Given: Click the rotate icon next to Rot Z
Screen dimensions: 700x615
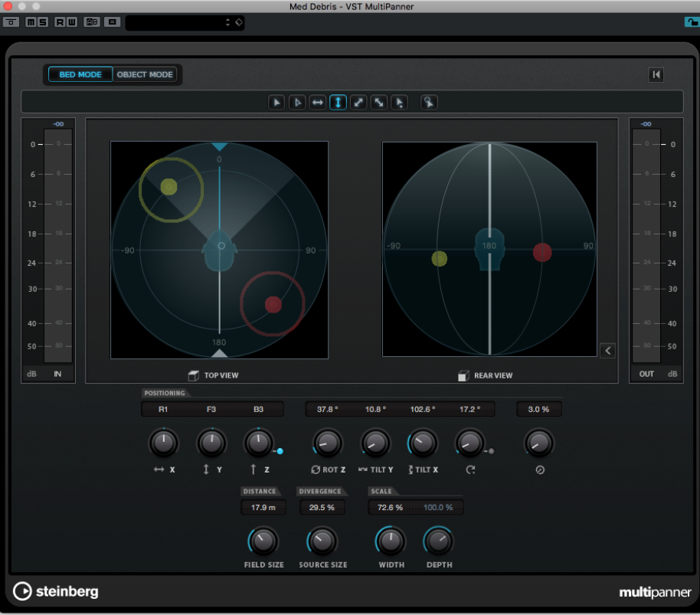Looking at the screenshot, I should 316,469.
